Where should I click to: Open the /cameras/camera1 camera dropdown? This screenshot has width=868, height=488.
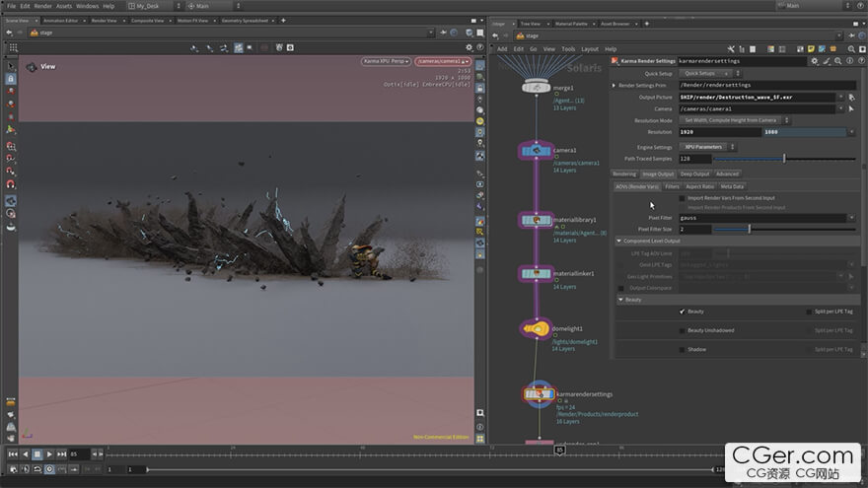click(443, 61)
